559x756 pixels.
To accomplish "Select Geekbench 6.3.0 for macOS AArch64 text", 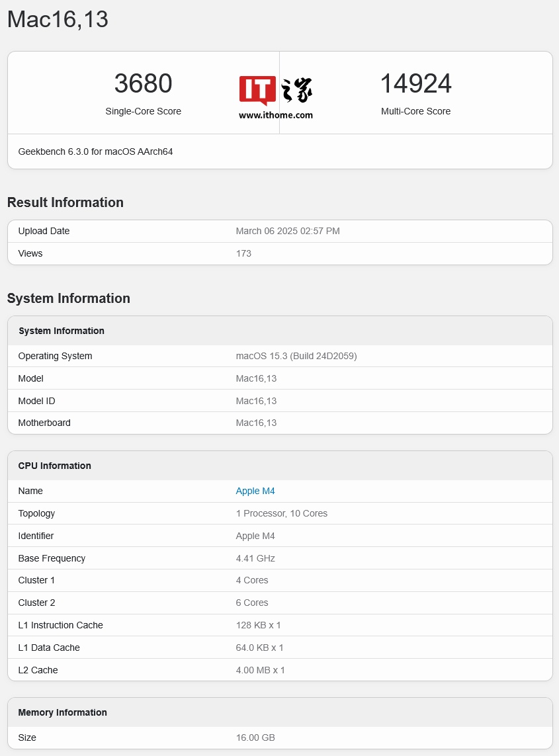I will coord(95,151).
